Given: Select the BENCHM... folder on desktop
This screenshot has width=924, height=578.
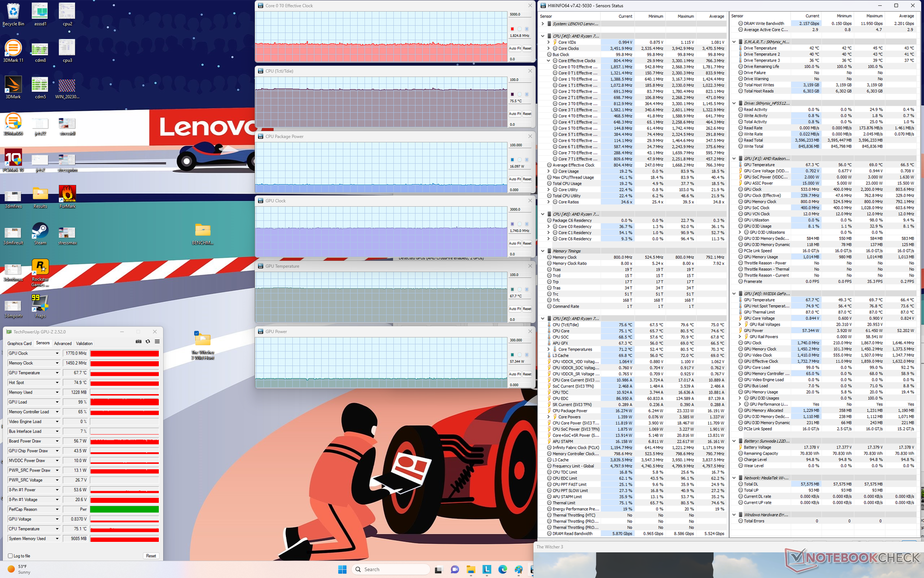Looking at the screenshot, I should [203, 234].
